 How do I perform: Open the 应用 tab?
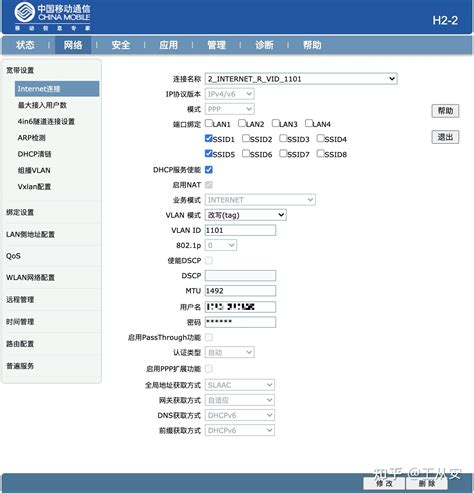pyautogui.click(x=168, y=45)
